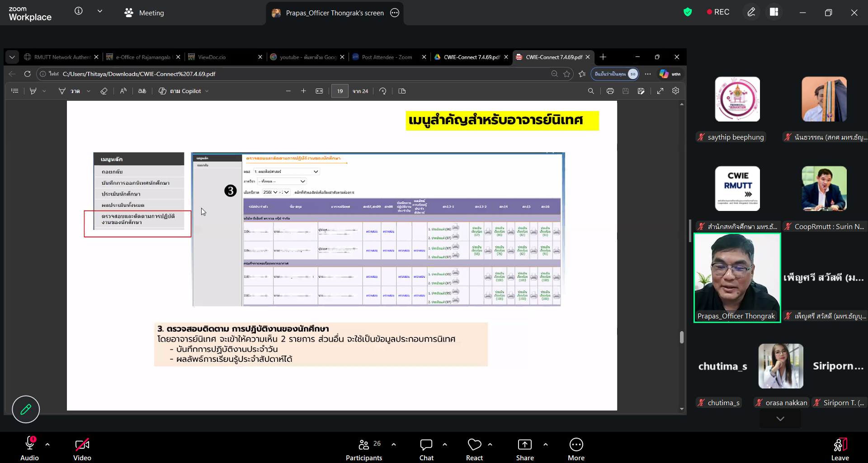The height and width of the screenshot is (463, 868).
Task: Click Meeting label in top bar
Action: 151,13
